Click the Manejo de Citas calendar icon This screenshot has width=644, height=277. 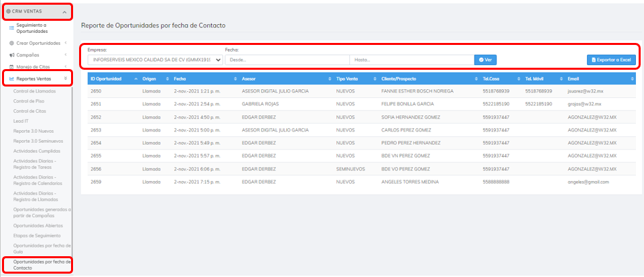pos(12,66)
